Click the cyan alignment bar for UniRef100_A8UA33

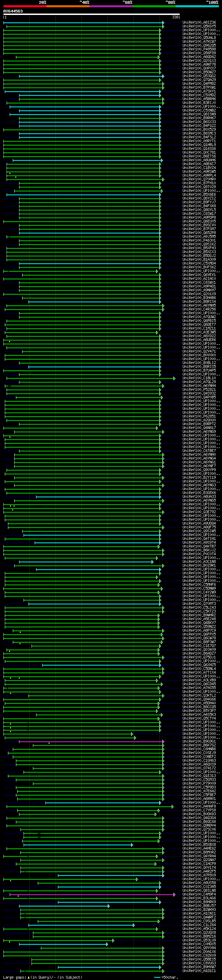(x=99, y=497)
